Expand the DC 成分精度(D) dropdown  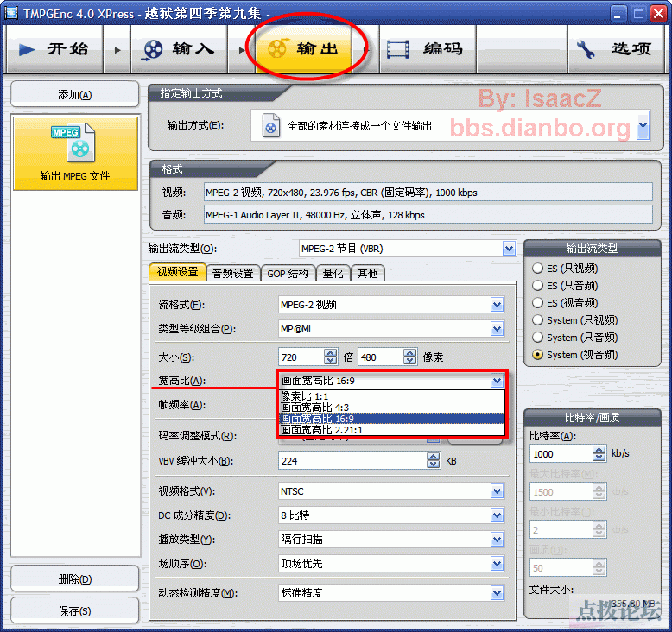click(498, 515)
